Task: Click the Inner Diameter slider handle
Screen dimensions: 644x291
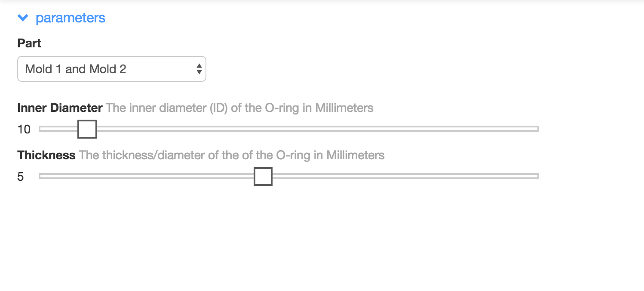Action: 87,129
